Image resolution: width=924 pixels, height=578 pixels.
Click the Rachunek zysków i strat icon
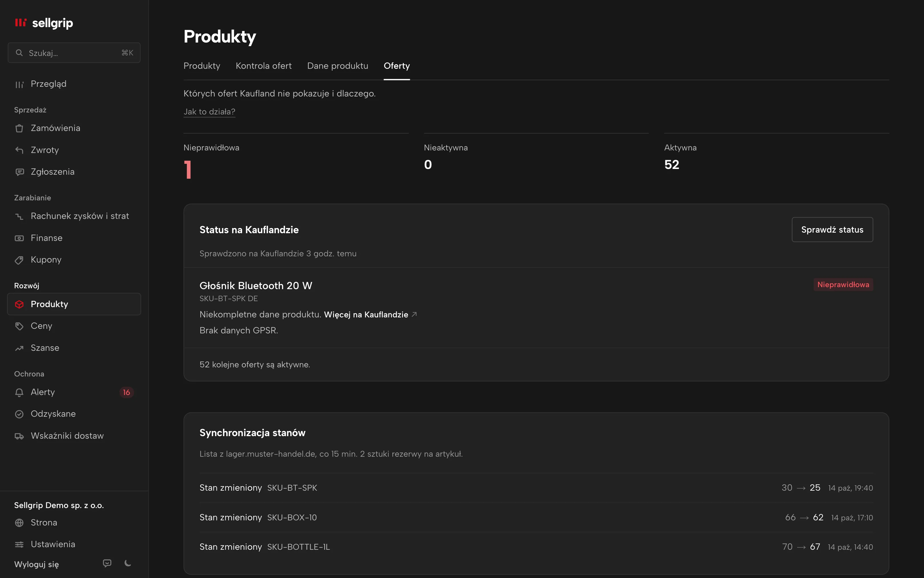click(x=19, y=216)
